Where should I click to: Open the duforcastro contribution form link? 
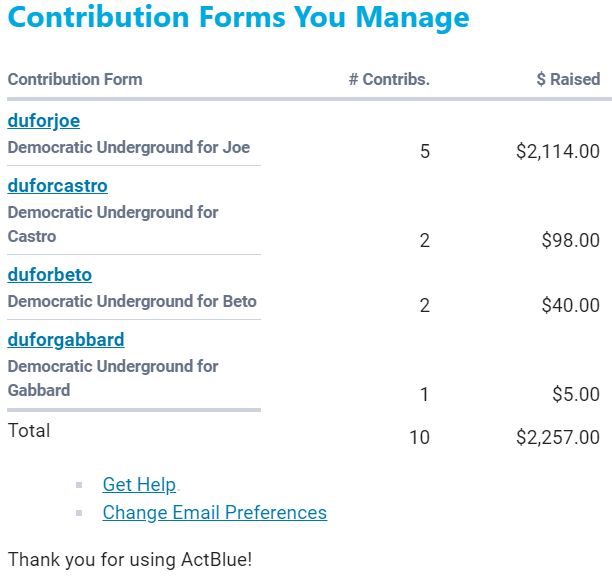[57, 186]
